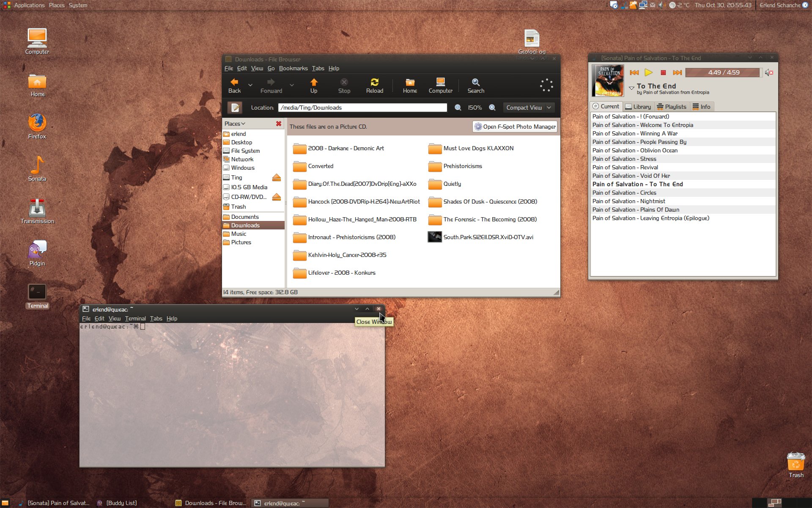Click Downloads - File Browser taskbar button
This screenshot has height=508, width=812.
coord(211,503)
